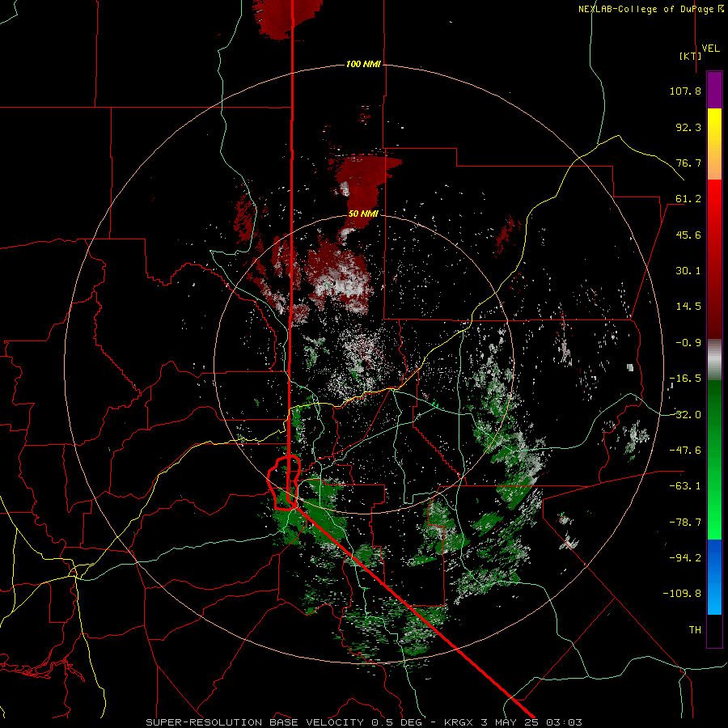Click the -94.2 velocity scale value
Image resolution: width=728 pixels, height=728 pixels.
685,557
